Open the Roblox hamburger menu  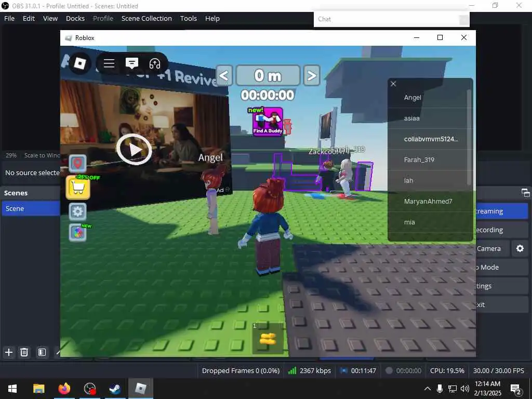[109, 63]
